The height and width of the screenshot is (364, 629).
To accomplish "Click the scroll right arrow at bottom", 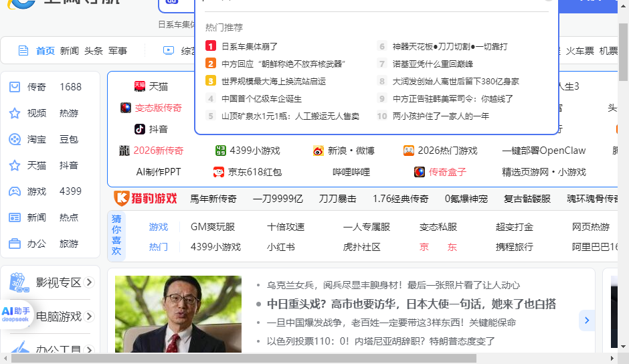I will pos(612,358).
